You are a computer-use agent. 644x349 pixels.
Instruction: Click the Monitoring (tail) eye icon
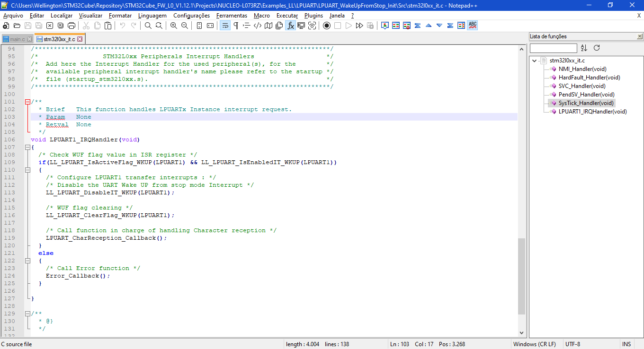click(312, 26)
